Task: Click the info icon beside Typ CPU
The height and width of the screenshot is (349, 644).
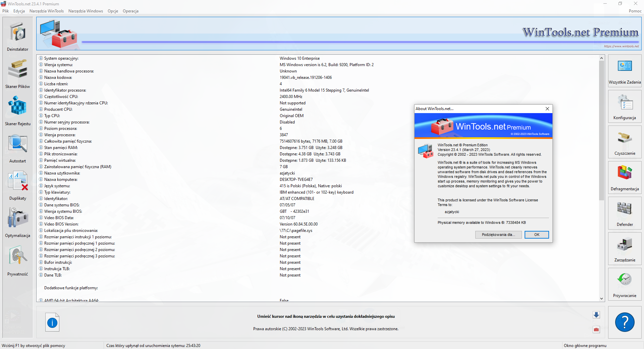Action: coord(41,116)
